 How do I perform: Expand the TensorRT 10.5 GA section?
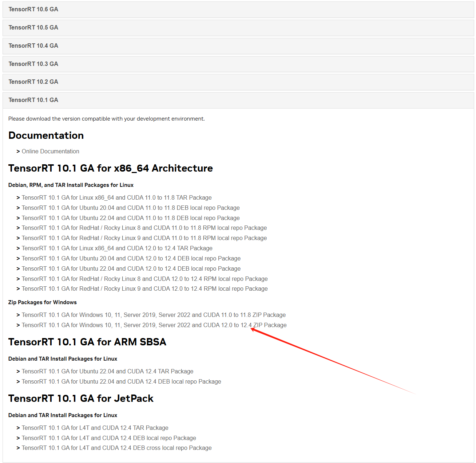point(33,28)
